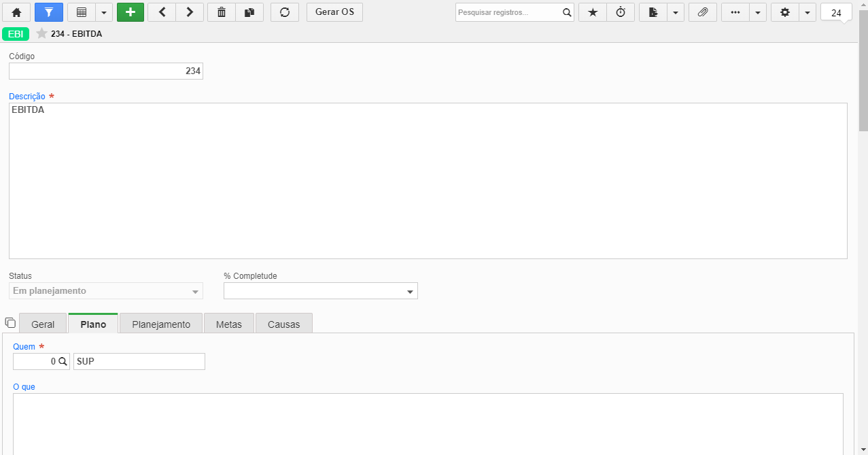Run search with magnifier icon
Viewport: 868px width, 455px height.
pyautogui.click(x=567, y=12)
